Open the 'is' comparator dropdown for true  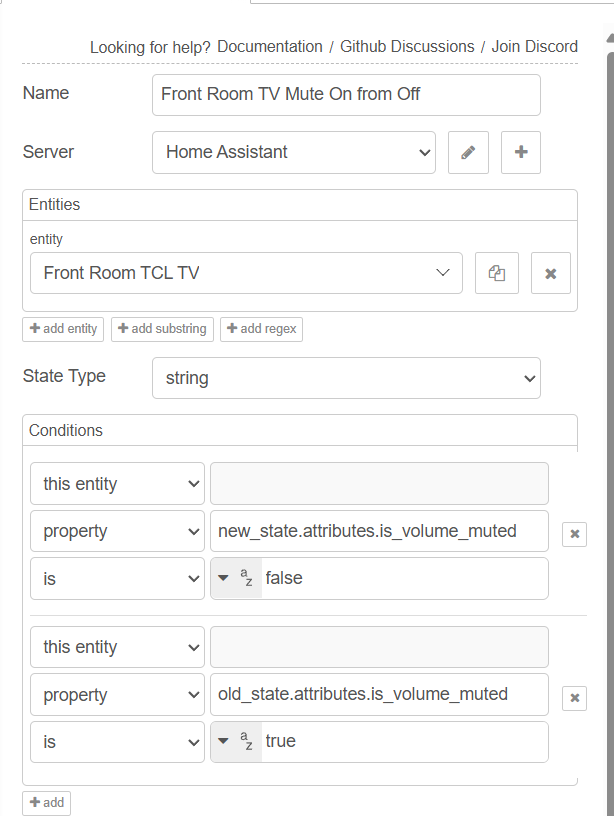(x=117, y=741)
